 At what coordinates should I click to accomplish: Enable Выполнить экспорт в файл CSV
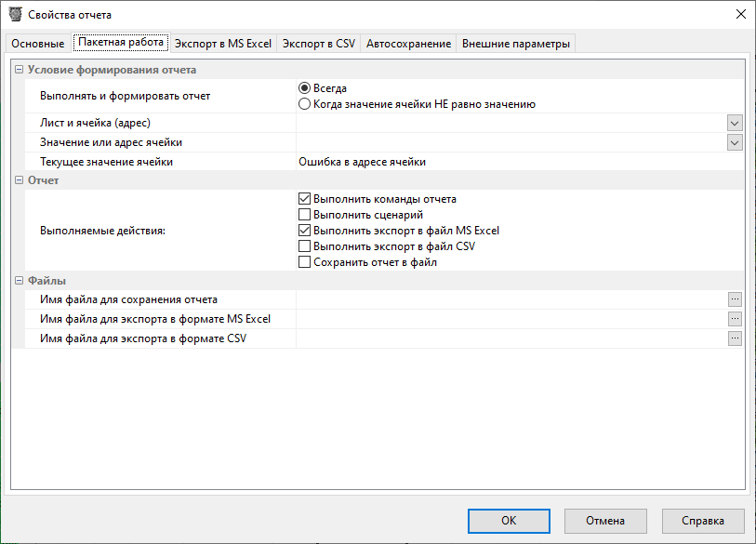click(304, 246)
